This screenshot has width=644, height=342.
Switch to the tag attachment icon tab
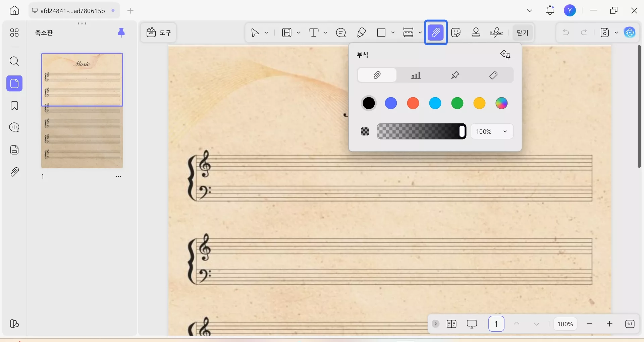point(493,75)
